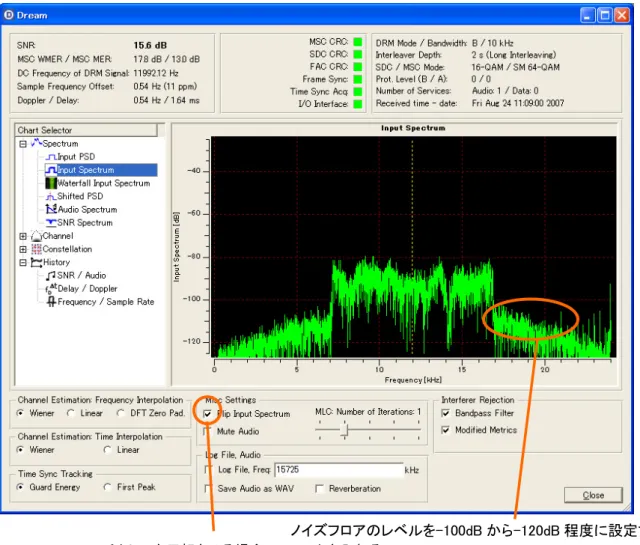Click the Input PSD icon

click(51, 157)
